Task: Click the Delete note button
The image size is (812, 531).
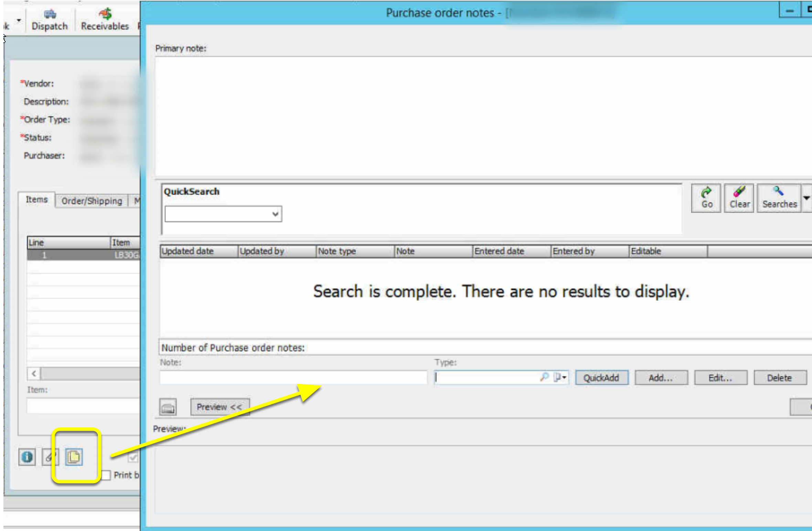Action: tap(780, 378)
